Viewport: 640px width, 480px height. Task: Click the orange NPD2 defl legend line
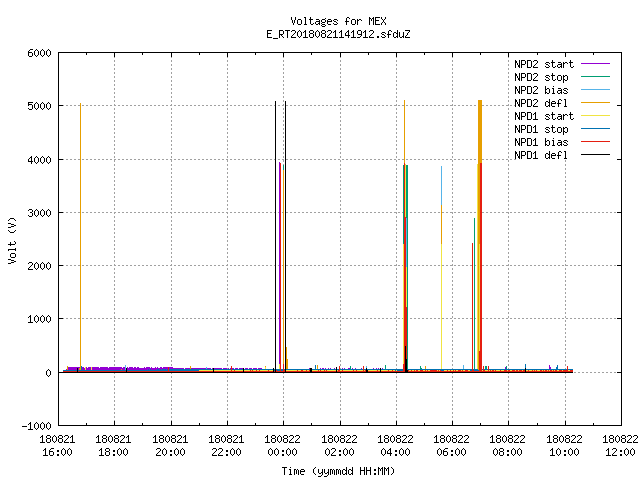tap(595, 102)
